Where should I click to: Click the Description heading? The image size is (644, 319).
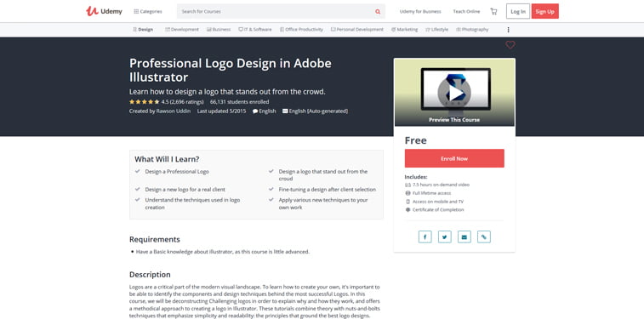pos(150,275)
